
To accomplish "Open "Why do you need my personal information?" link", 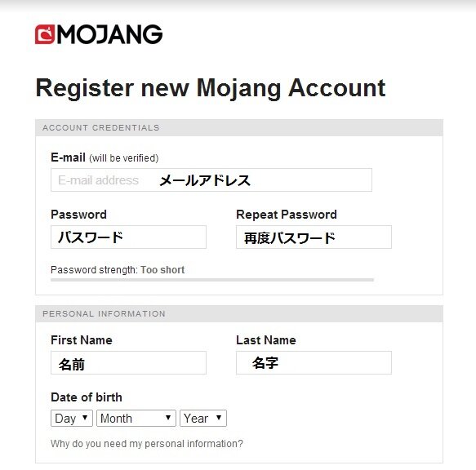I will click(x=147, y=444).
